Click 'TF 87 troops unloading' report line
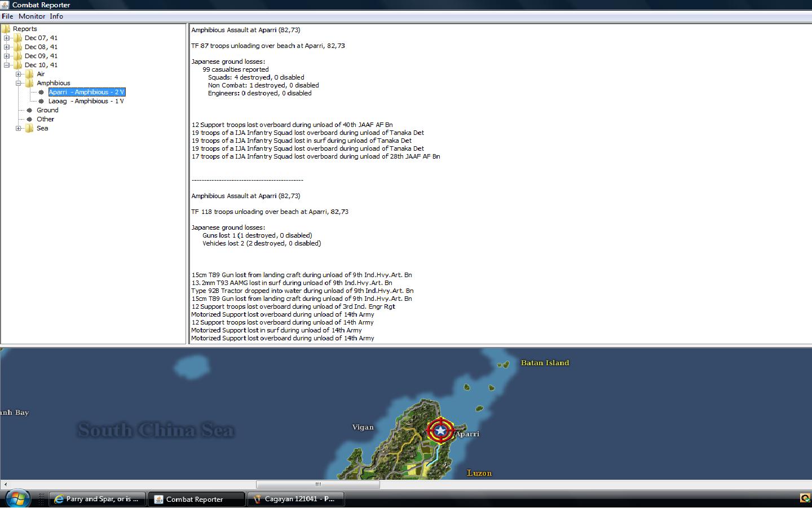Viewport: 812px width, 508px height. click(x=268, y=46)
